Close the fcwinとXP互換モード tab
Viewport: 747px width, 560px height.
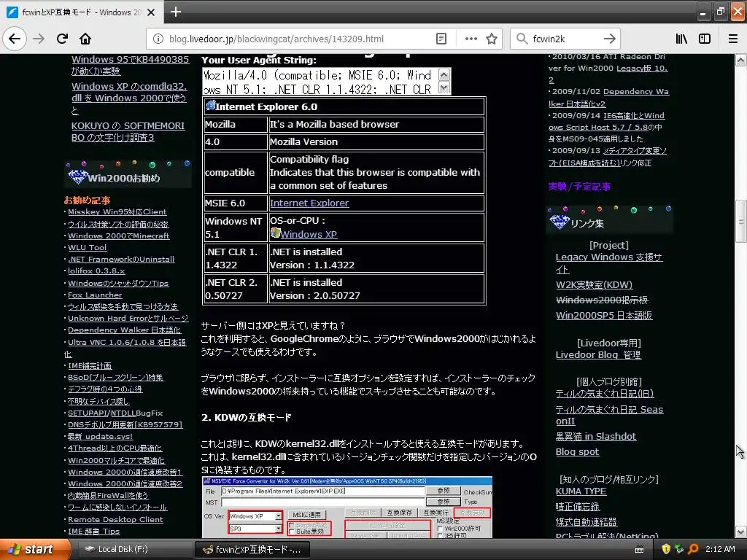pos(151,12)
